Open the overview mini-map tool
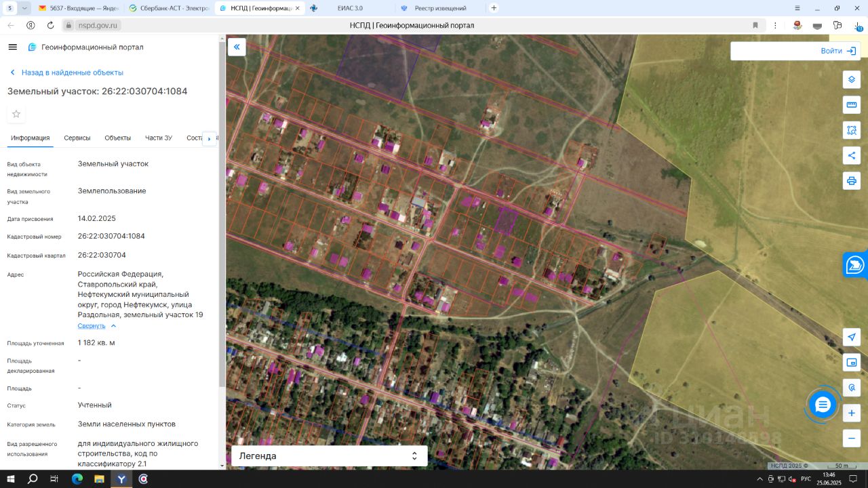868x488 pixels. tap(852, 363)
